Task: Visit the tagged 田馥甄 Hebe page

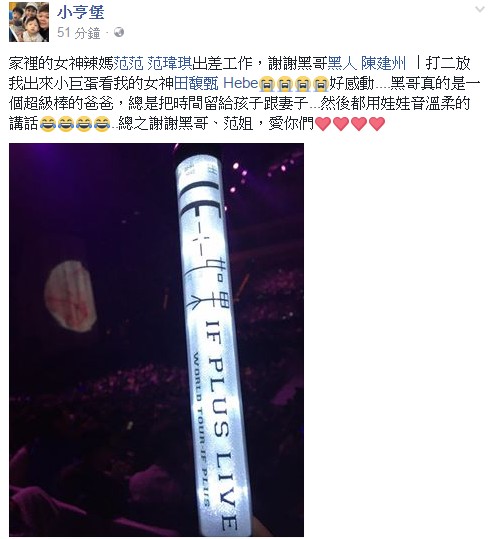Action: (216, 84)
